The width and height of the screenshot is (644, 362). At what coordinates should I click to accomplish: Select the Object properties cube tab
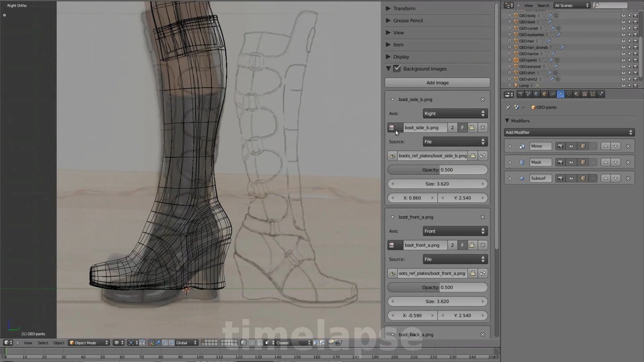544,94
